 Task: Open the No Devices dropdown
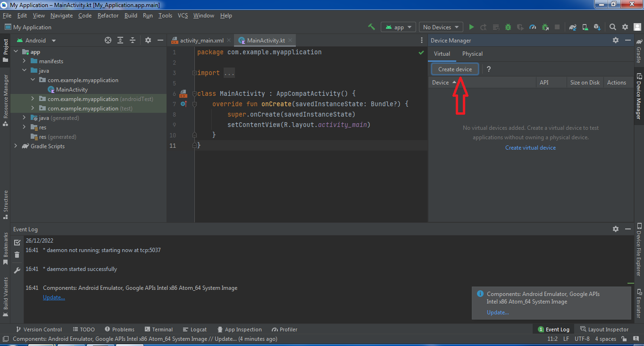coord(441,27)
